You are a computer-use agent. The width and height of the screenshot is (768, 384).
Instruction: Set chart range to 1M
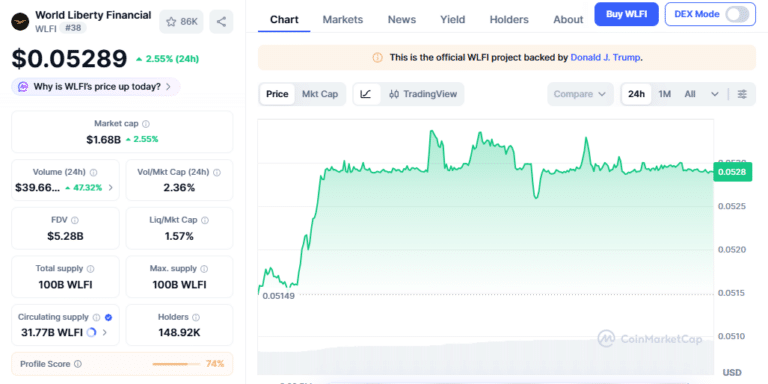pyautogui.click(x=665, y=94)
